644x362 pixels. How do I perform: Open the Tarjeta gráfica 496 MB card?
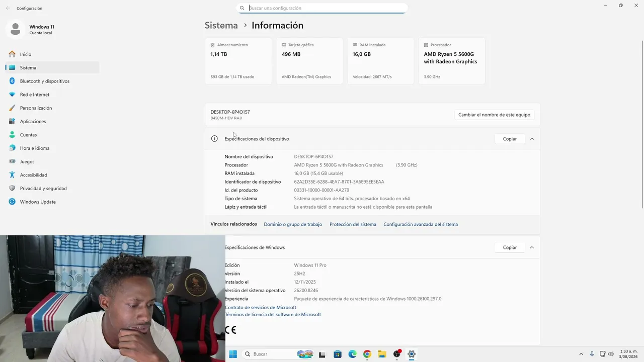pyautogui.click(x=309, y=61)
